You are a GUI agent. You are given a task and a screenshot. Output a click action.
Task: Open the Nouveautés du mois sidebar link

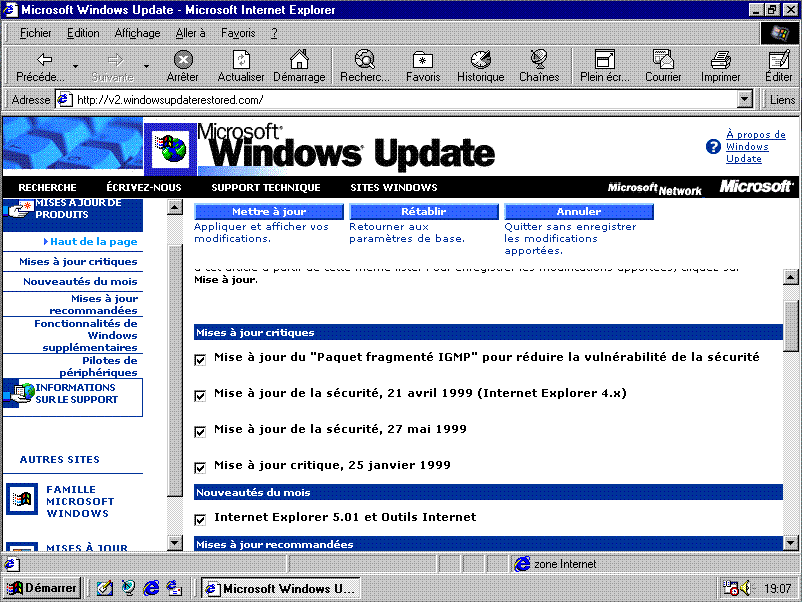pos(80,281)
